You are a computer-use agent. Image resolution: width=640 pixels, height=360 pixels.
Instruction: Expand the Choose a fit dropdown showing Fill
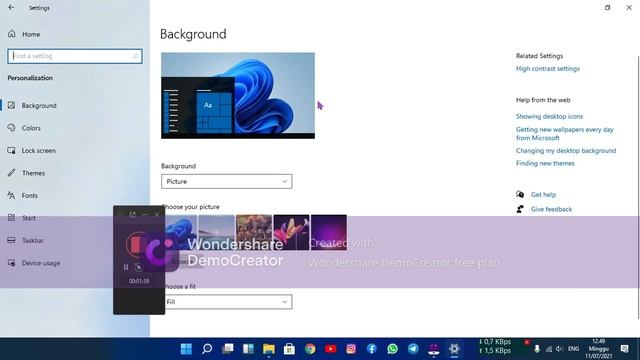tap(229, 302)
